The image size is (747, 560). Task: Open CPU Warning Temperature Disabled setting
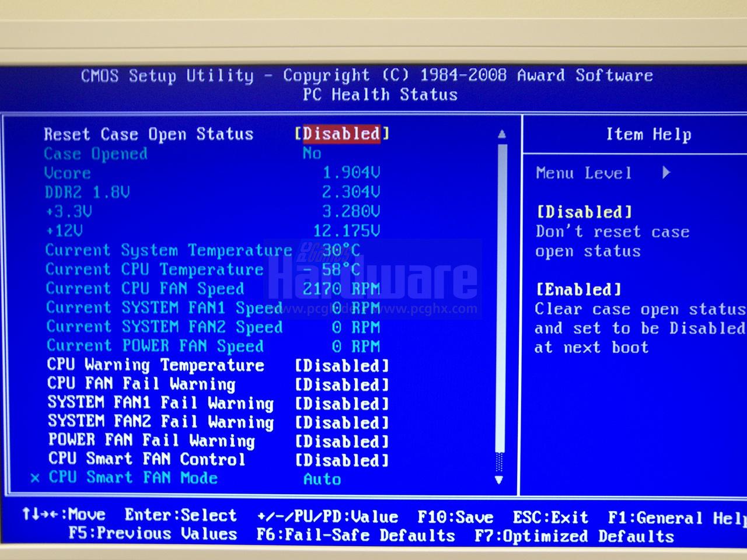click(342, 366)
